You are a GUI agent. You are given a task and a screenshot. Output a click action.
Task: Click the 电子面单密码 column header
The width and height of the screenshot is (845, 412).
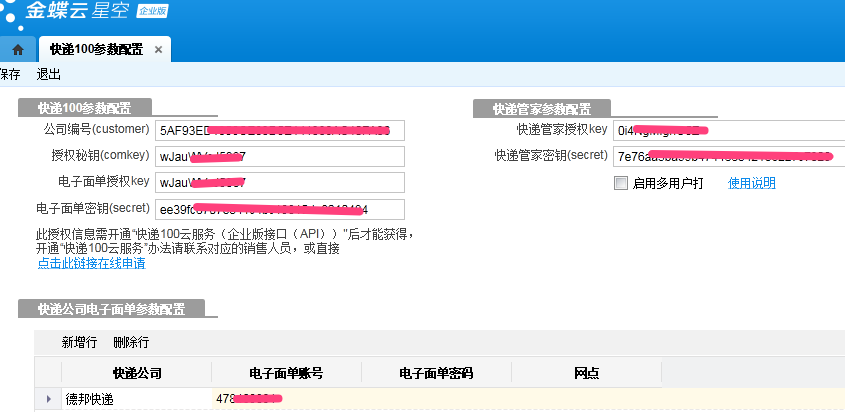pyautogui.click(x=436, y=373)
